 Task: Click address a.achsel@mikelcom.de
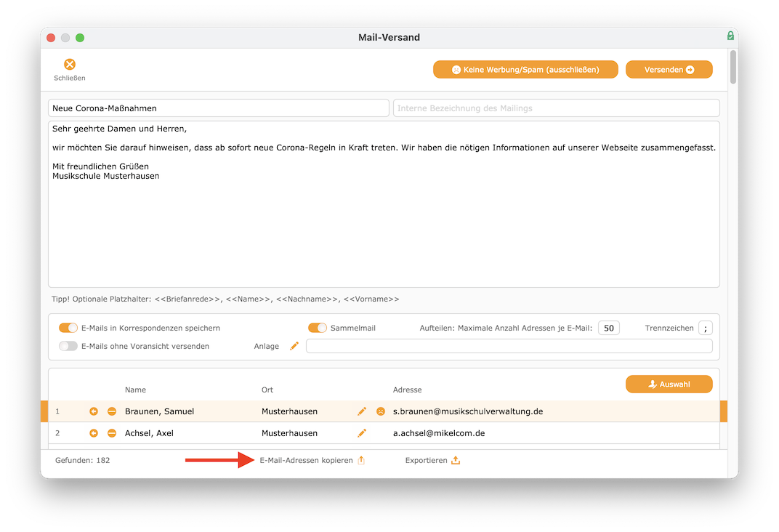click(439, 433)
